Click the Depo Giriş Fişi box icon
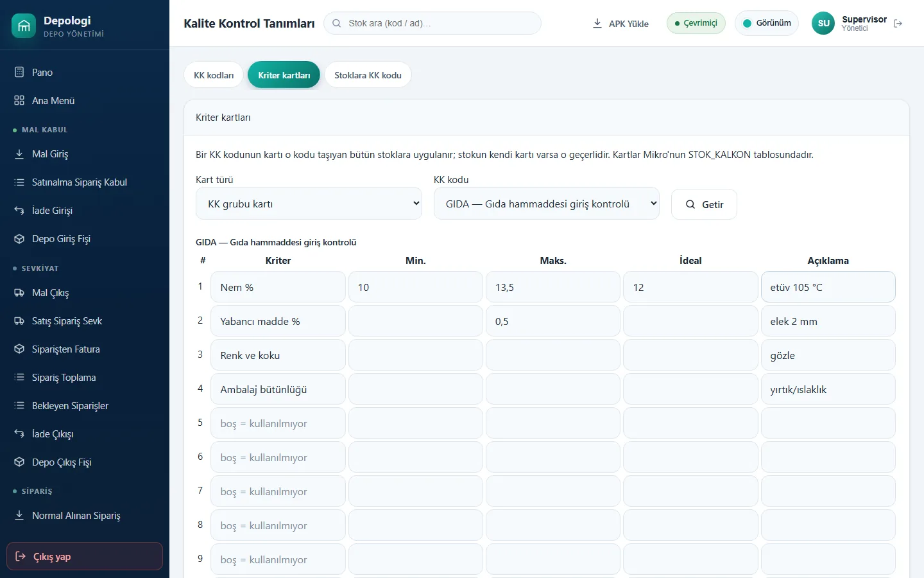Viewport: 924px width, 578px height. pos(19,239)
